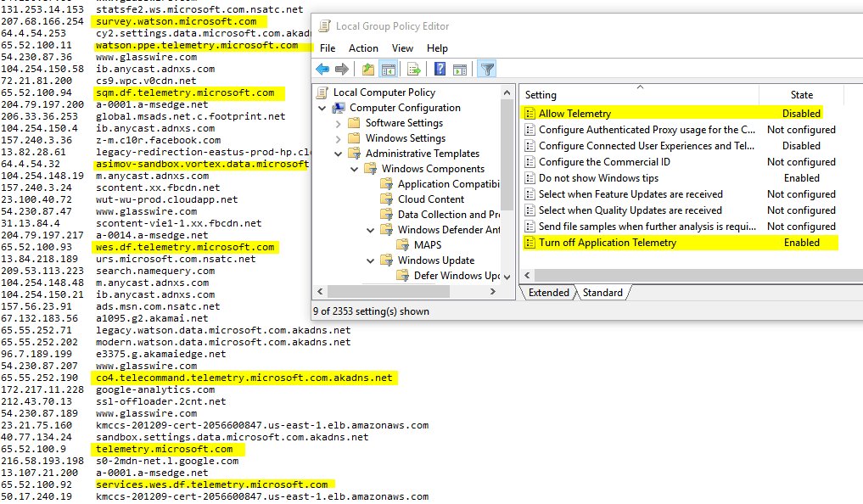Image resolution: width=863 pixels, height=504 pixels.
Task: Select Select when Feature Updates are received
Action: click(630, 194)
